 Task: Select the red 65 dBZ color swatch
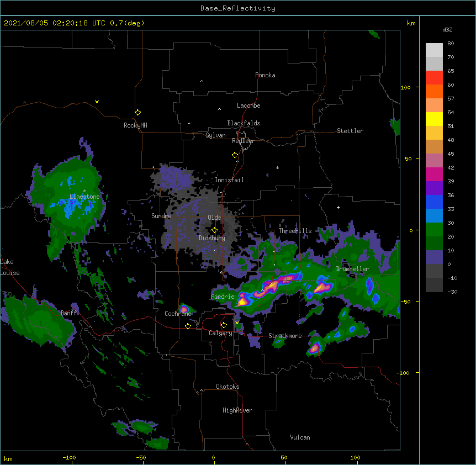click(x=434, y=77)
